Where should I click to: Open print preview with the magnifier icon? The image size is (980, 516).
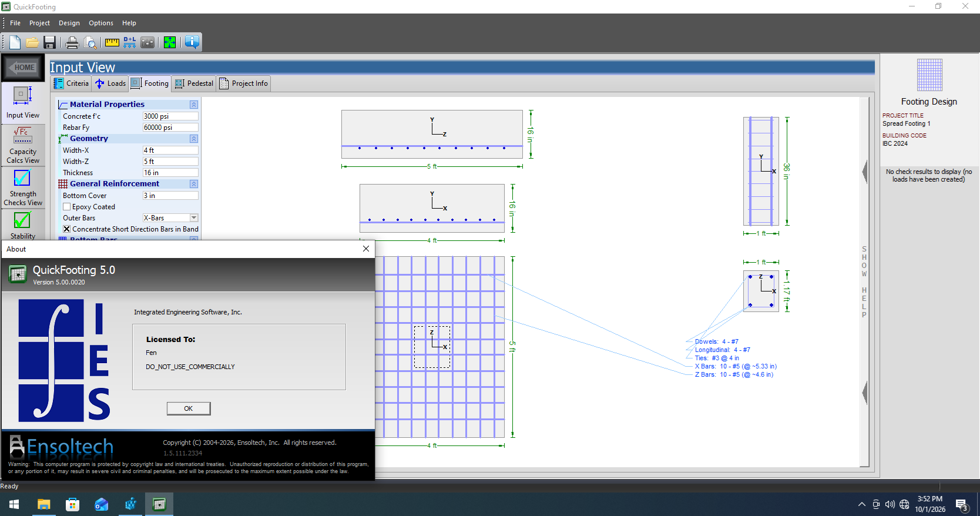(x=90, y=42)
